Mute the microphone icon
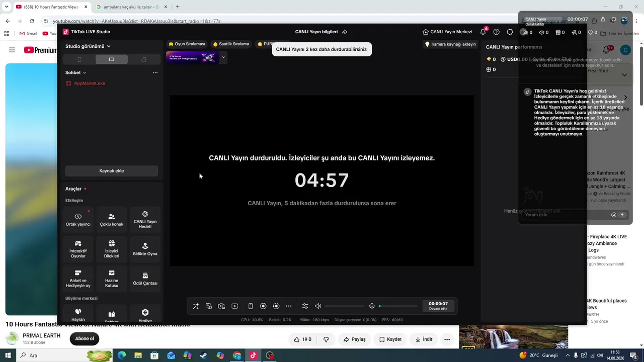Screen dimensions: 644x362 372,306
